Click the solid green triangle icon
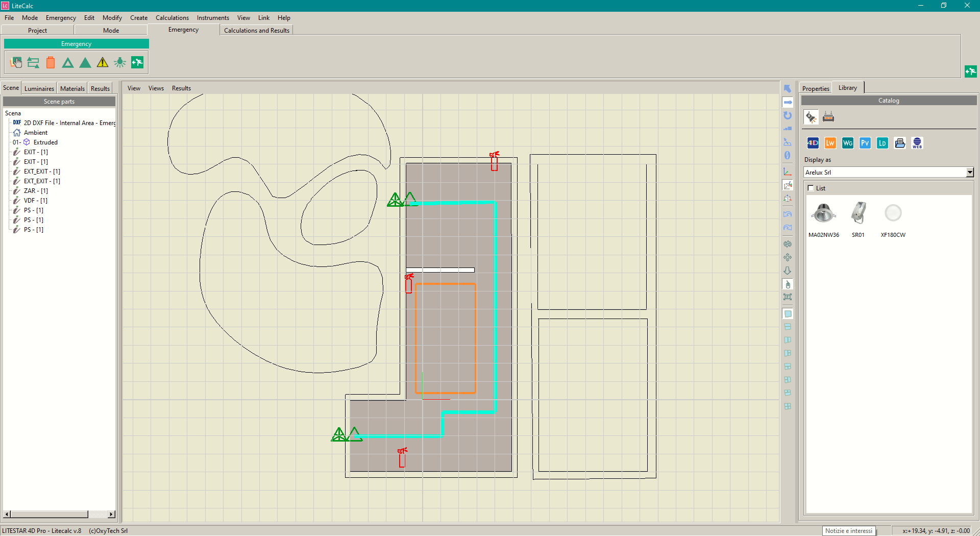The width and height of the screenshot is (980, 536). (x=85, y=63)
